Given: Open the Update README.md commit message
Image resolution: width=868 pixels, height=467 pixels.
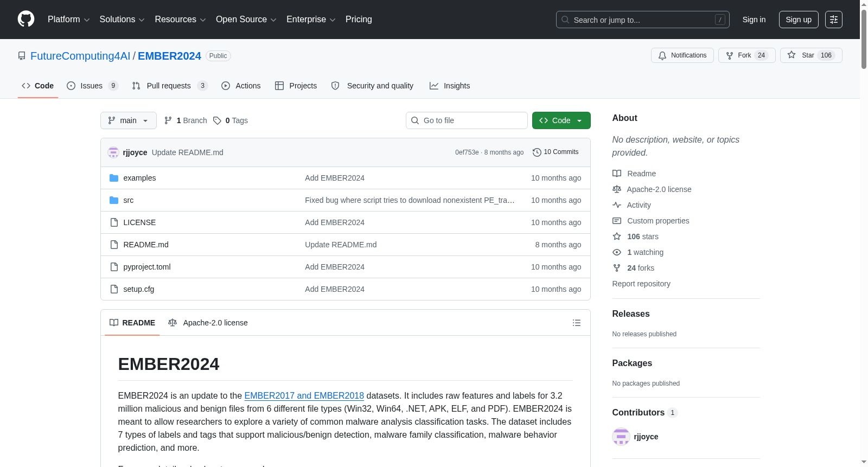Looking at the screenshot, I should [x=188, y=152].
